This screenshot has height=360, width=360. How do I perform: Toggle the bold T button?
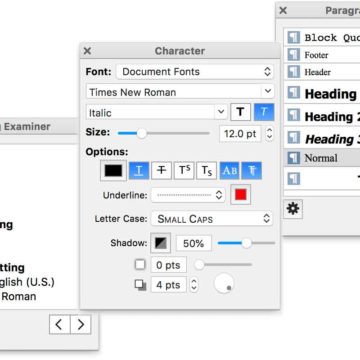click(240, 112)
